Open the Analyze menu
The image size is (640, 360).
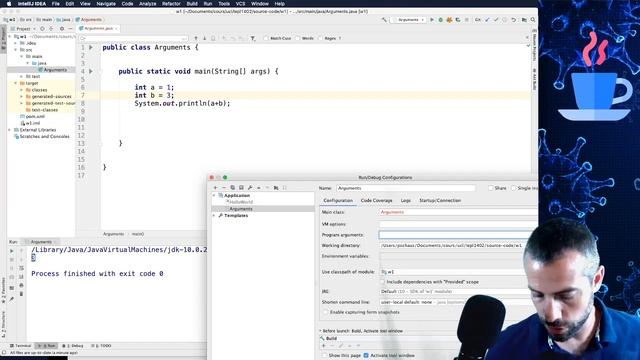click(148, 4)
